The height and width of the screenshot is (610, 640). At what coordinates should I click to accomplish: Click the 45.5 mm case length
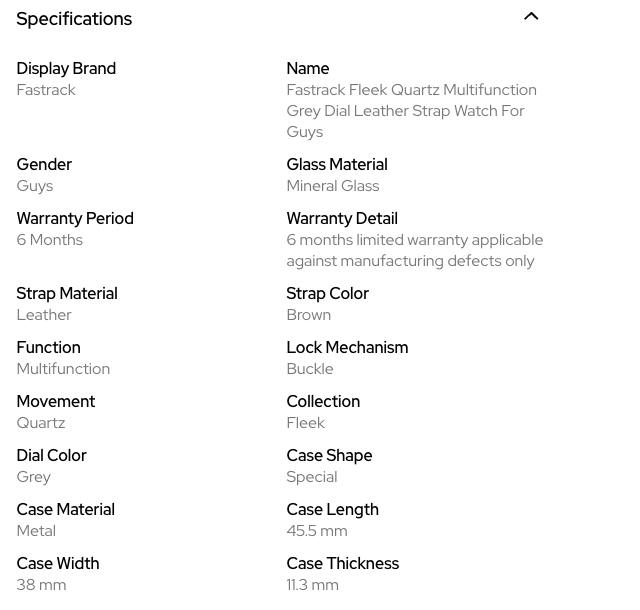coord(317,531)
